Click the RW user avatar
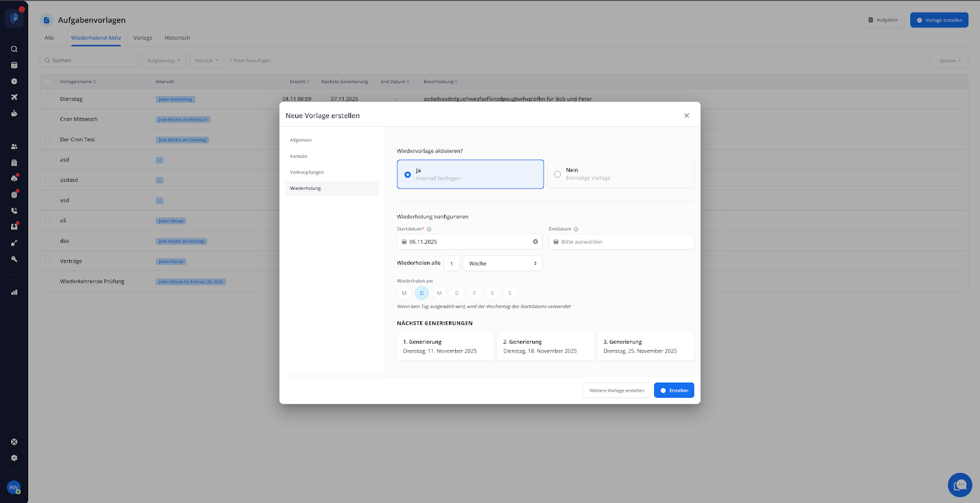980x503 pixels. [x=13, y=488]
